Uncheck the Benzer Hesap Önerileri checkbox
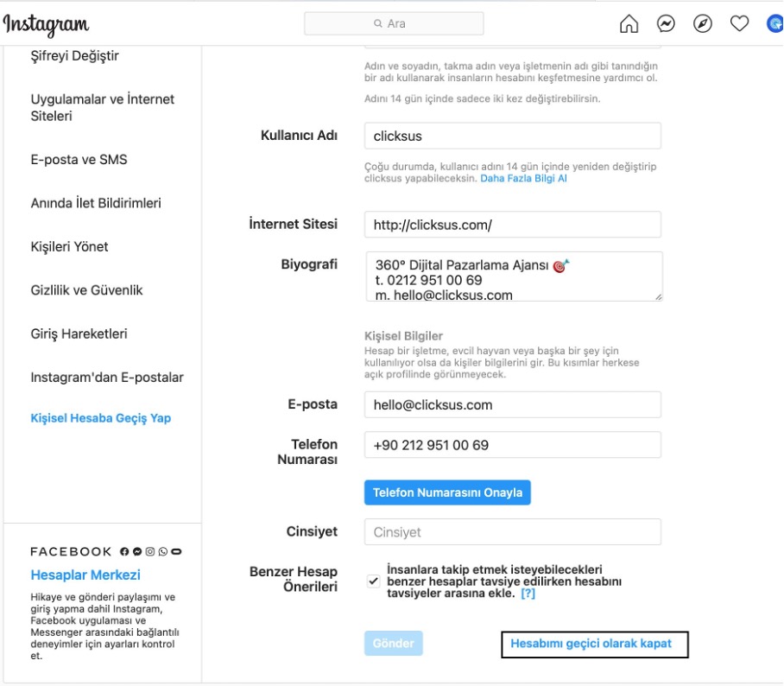 [373, 581]
